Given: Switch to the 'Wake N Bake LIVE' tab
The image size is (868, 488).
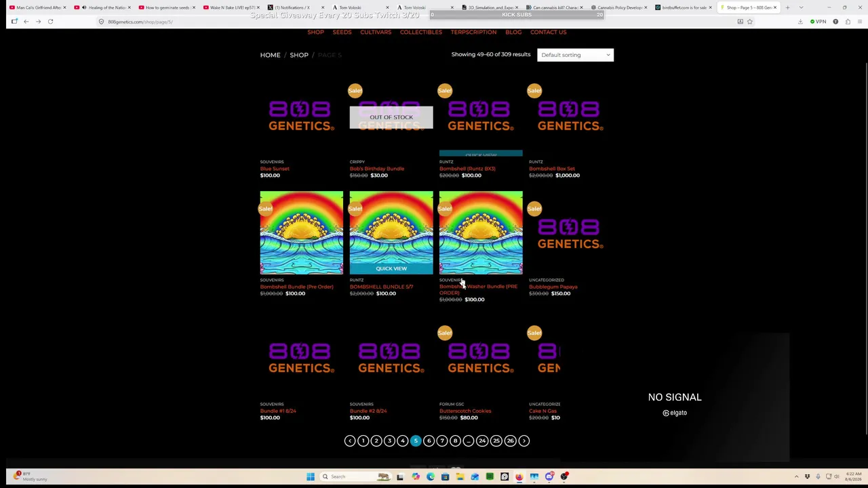Looking at the screenshot, I should (x=231, y=7).
